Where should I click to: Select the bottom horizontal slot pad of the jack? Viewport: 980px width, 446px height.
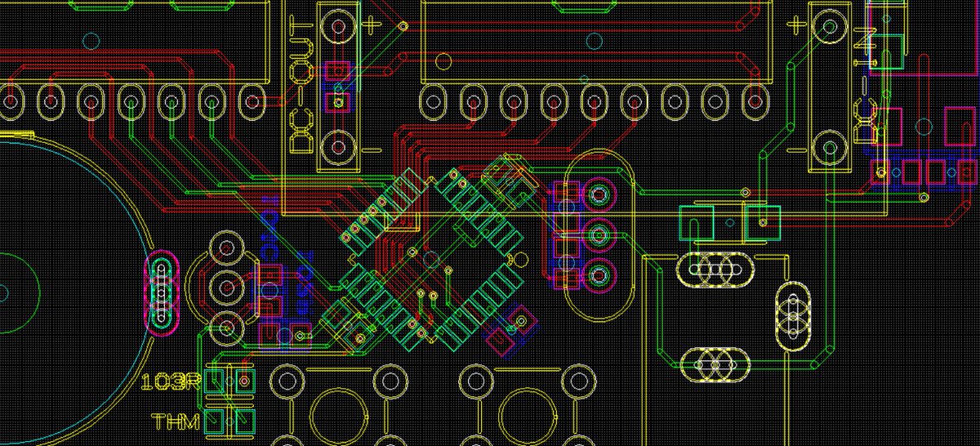point(715,365)
